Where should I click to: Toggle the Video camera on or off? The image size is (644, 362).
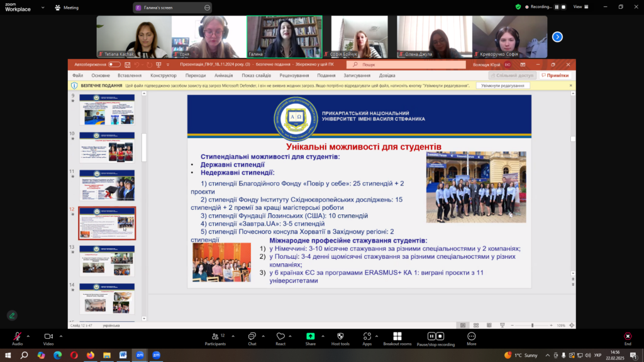point(48,336)
